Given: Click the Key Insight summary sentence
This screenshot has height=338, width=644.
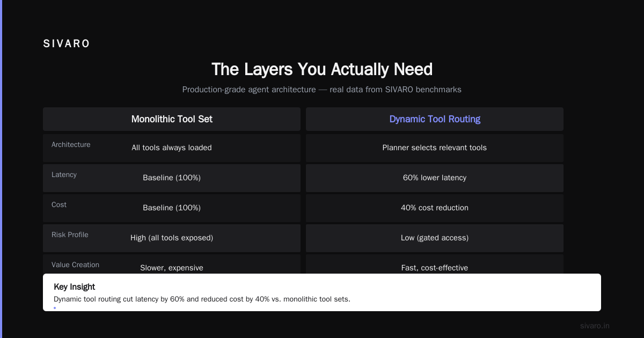Looking at the screenshot, I should click(x=202, y=299).
